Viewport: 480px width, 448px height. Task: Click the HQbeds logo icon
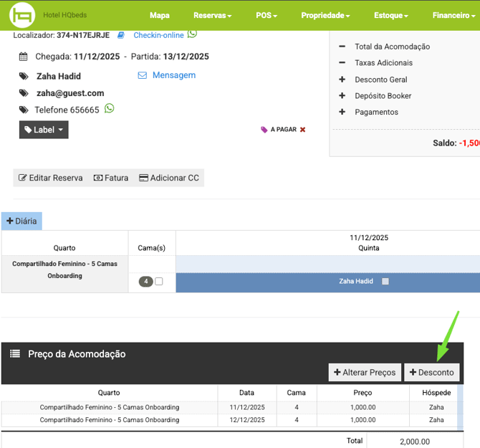tap(21, 15)
